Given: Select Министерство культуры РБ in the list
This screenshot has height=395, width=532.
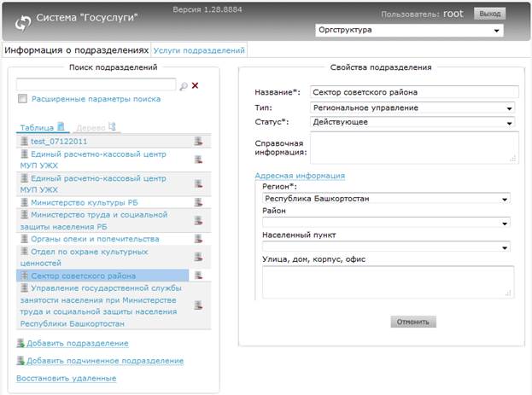Looking at the screenshot, I should pyautogui.click(x=85, y=202).
